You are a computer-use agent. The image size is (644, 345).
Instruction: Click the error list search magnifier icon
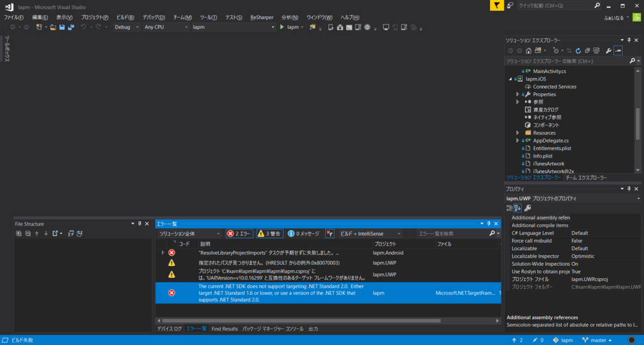[x=492, y=233]
